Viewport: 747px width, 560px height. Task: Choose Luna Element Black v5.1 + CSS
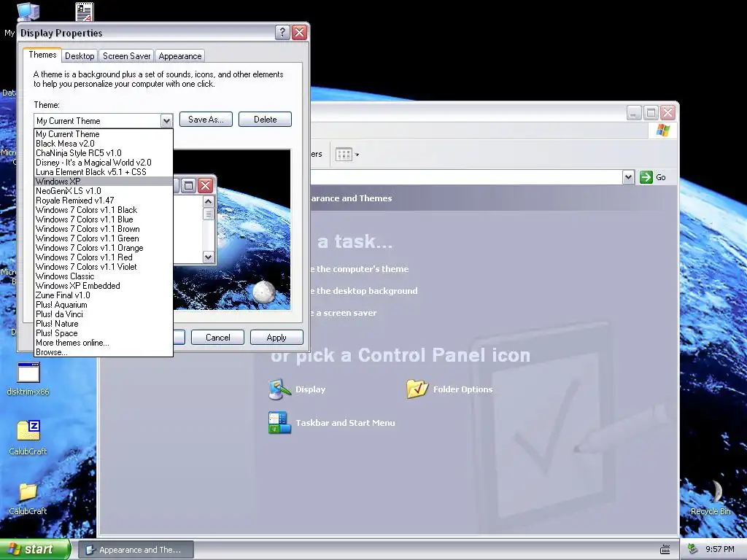[104, 172]
